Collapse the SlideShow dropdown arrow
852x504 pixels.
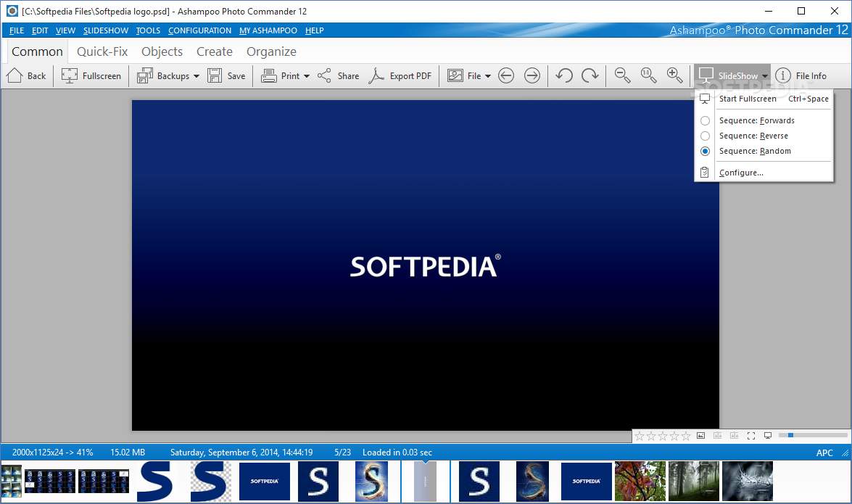(764, 76)
